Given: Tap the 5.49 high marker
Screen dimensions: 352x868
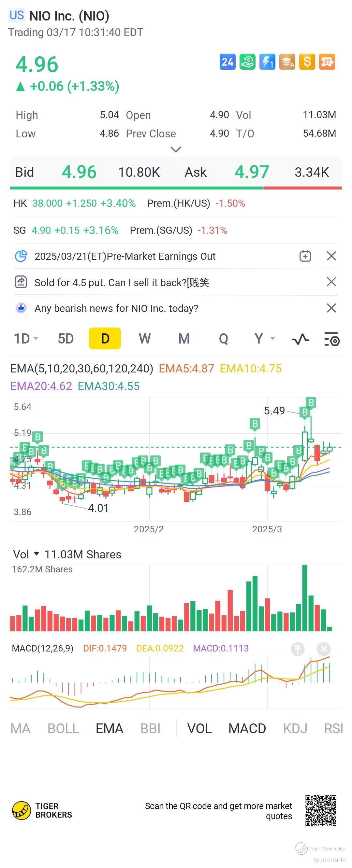Looking at the screenshot, I should pos(274,411).
